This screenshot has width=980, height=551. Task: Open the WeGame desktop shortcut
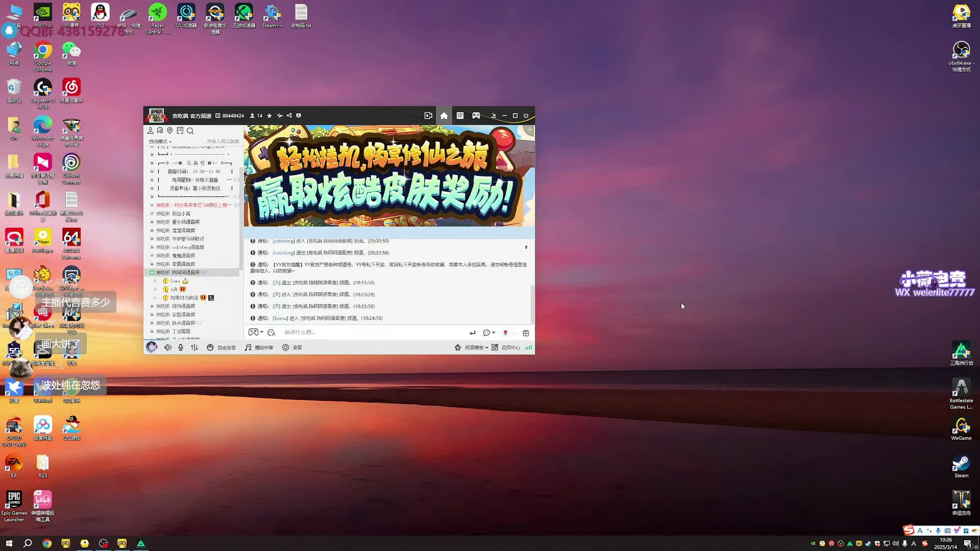[x=961, y=429]
